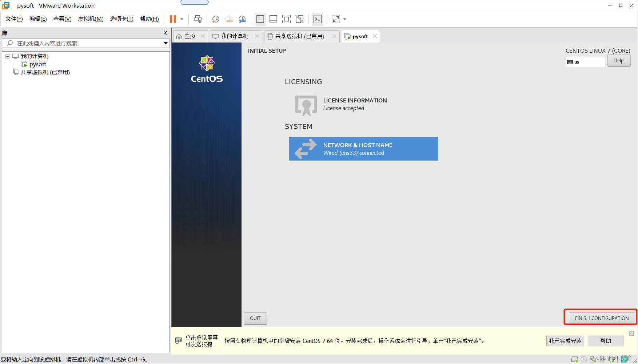This screenshot has width=638, height=364.
Task: Click the license ribbon icon
Action: point(306,105)
